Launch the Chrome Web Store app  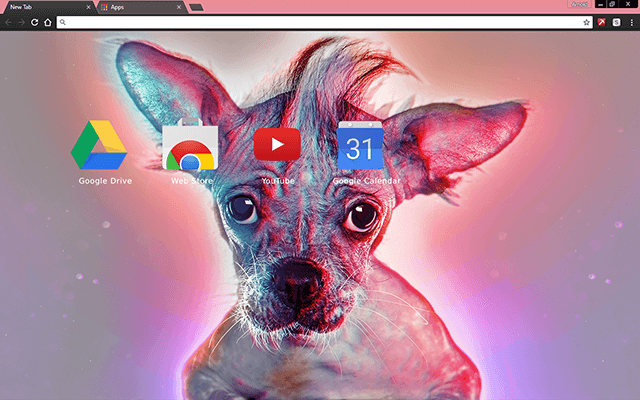189,146
